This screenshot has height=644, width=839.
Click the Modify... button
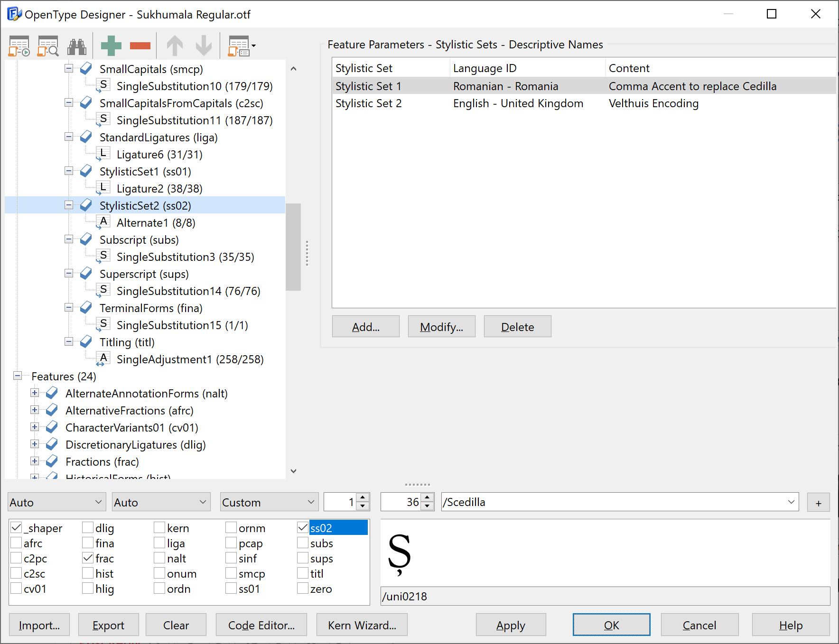[x=441, y=327]
